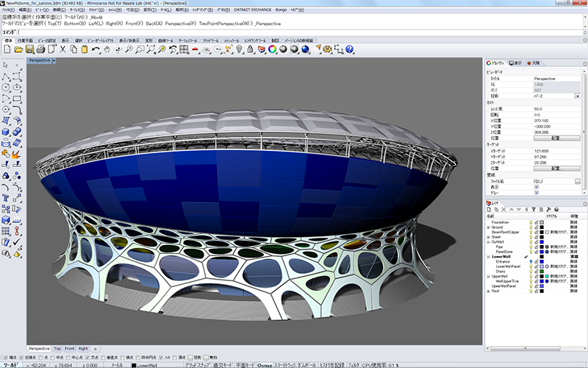This screenshot has width=588, height=368.
Task: Select the Cut scissors icon
Action: point(63,49)
